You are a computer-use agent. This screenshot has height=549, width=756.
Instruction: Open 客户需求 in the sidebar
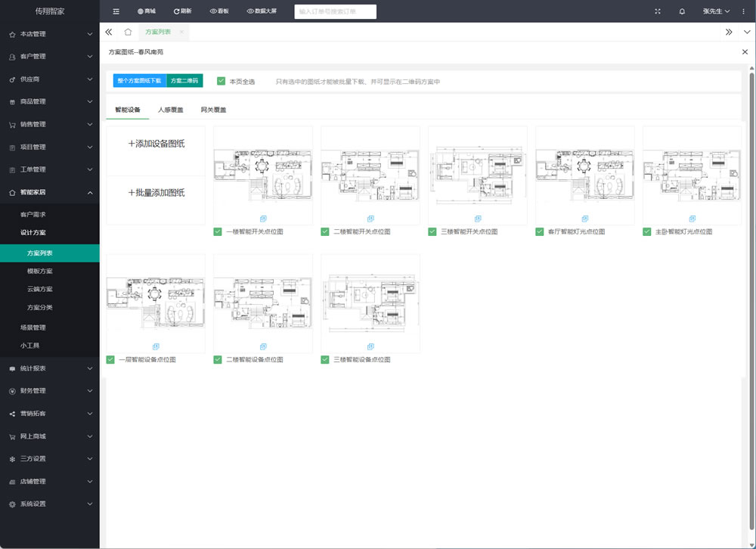pos(50,214)
